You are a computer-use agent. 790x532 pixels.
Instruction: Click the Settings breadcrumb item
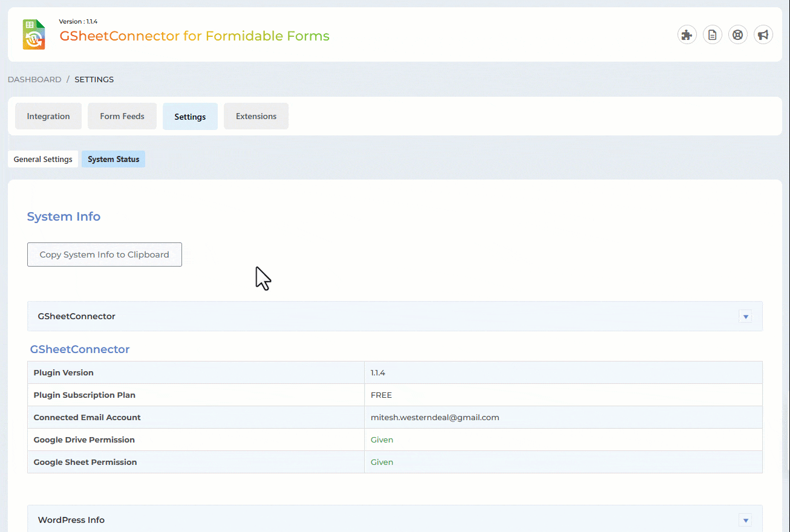point(94,79)
